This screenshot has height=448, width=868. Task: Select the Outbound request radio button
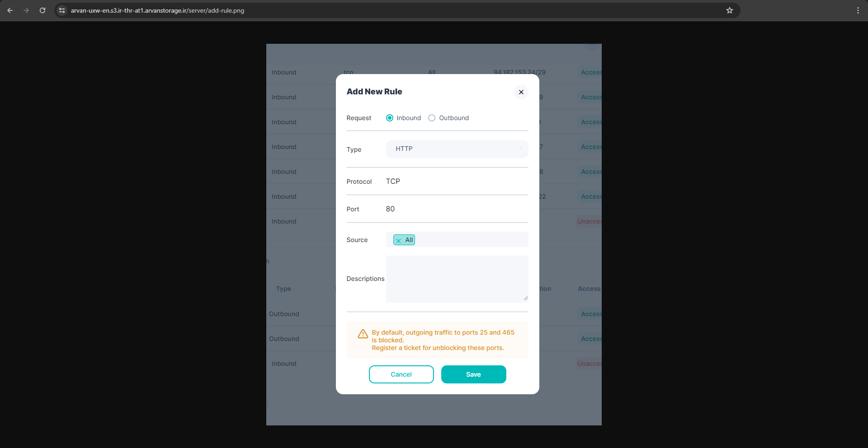(x=432, y=118)
